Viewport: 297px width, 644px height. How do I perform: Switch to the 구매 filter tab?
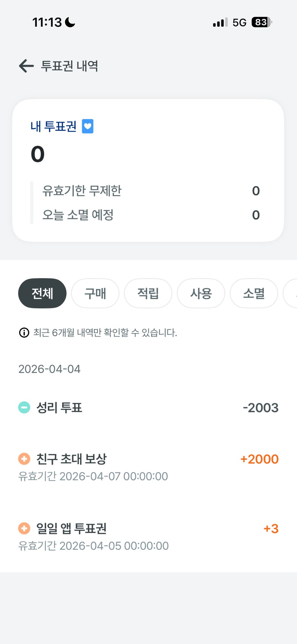(95, 293)
